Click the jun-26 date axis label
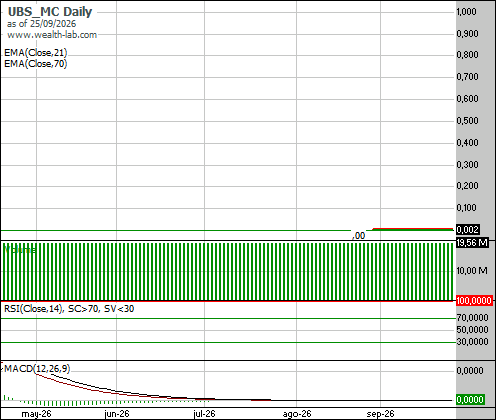This screenshot has width=496, height=420. [117, 414]
